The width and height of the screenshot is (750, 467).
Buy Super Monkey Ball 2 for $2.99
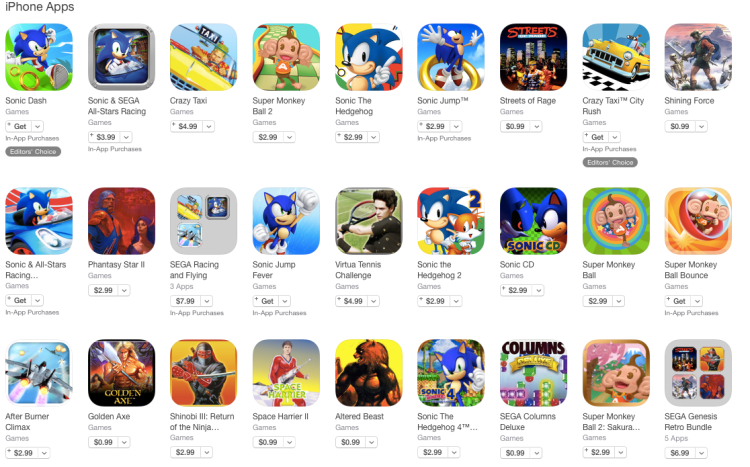[x=268, y=137]
